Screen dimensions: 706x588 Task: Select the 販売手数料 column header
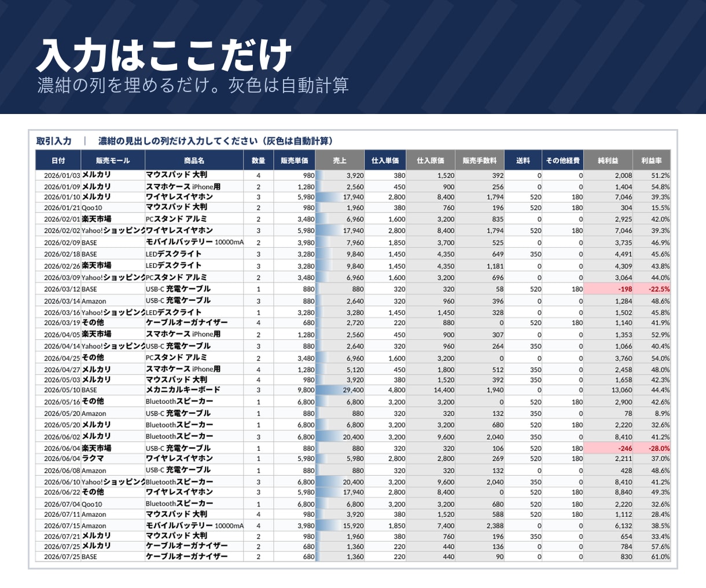(480, 160)
